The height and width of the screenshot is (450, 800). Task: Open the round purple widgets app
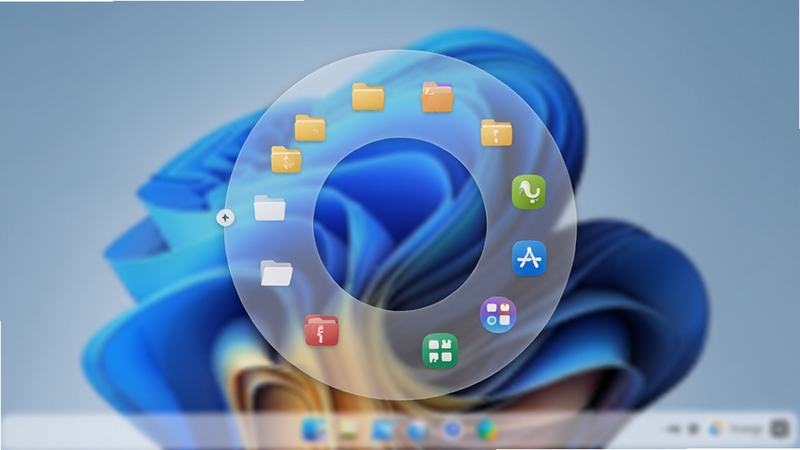pyautogui.click(x=498, y=314)
